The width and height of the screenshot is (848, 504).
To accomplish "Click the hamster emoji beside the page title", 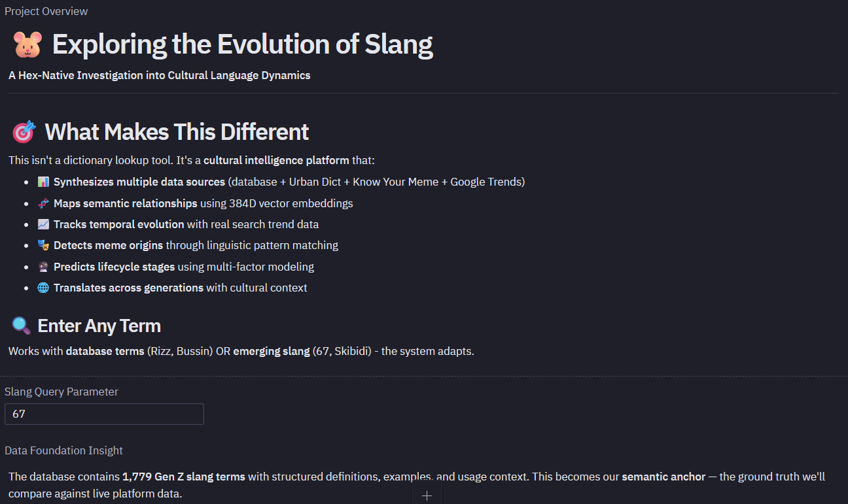I will (x=27, y=44).
